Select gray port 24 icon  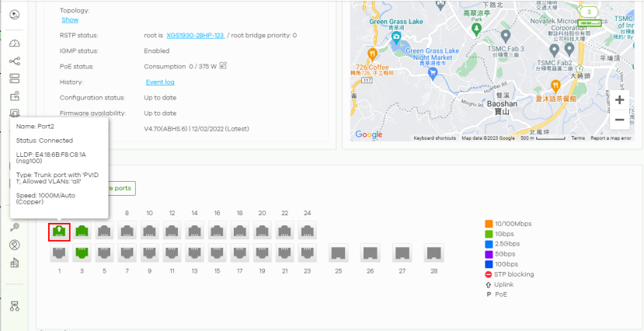(x=308, y=231)
